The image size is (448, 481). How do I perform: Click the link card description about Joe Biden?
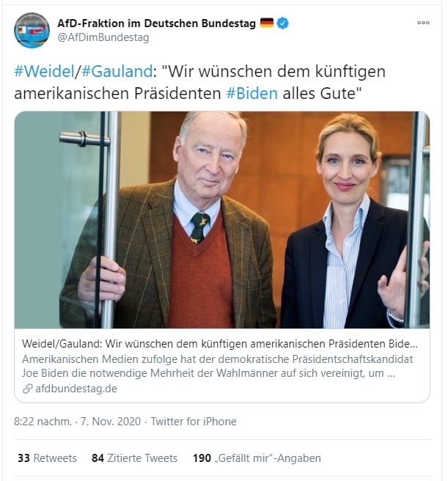coord(218,366)
